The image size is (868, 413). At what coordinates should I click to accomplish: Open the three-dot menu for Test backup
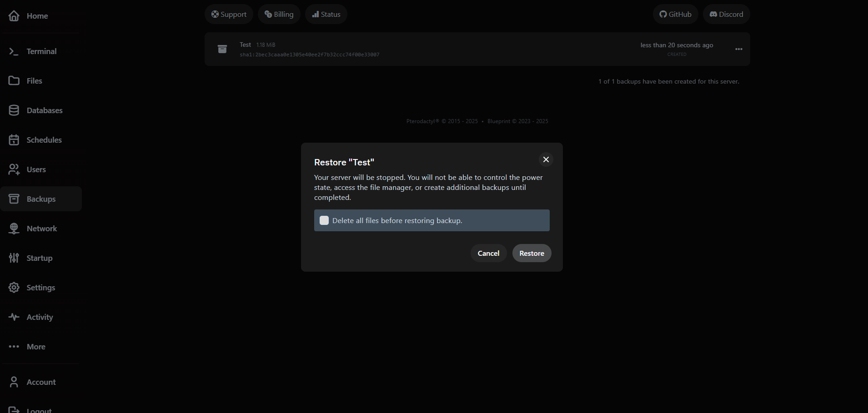tap(738, 49)
